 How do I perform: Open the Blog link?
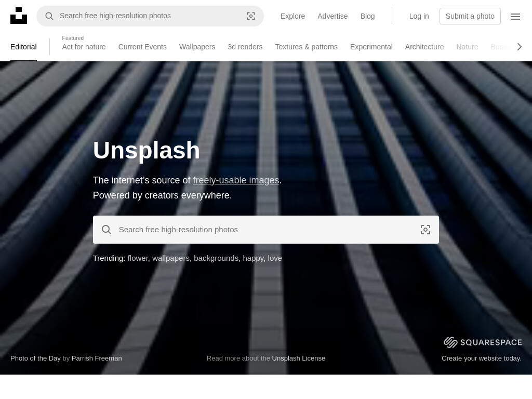[x=367, y=16]
